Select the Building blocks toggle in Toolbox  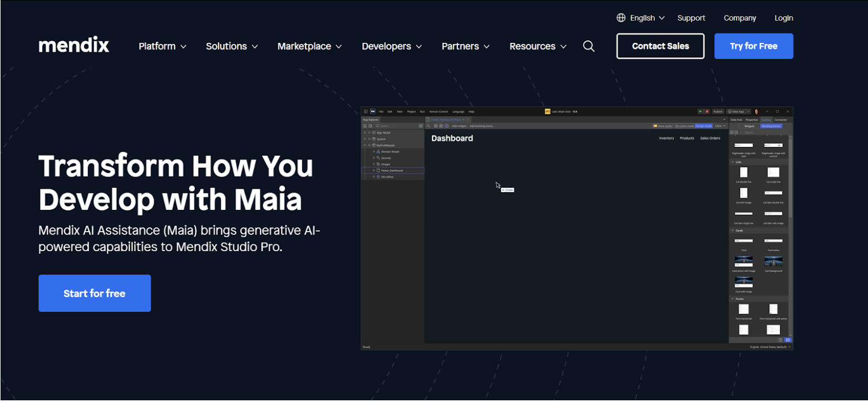[x=771, y=126]
